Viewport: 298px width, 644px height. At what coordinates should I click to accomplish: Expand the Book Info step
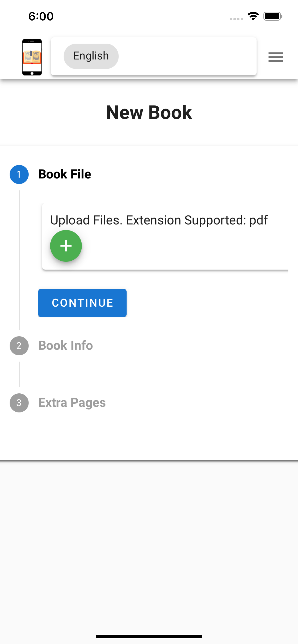pyautogui.click(x=66, y=345)
